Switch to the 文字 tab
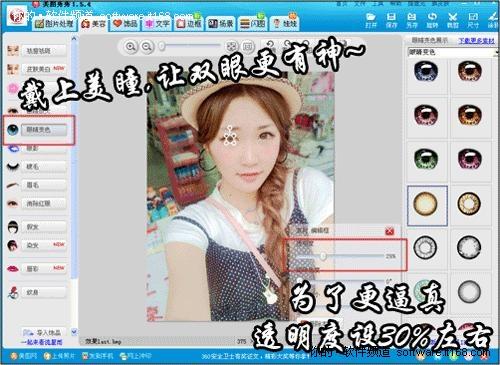This screenshot has width=500, height=365. pyautogui.click(x=157, y=24)
